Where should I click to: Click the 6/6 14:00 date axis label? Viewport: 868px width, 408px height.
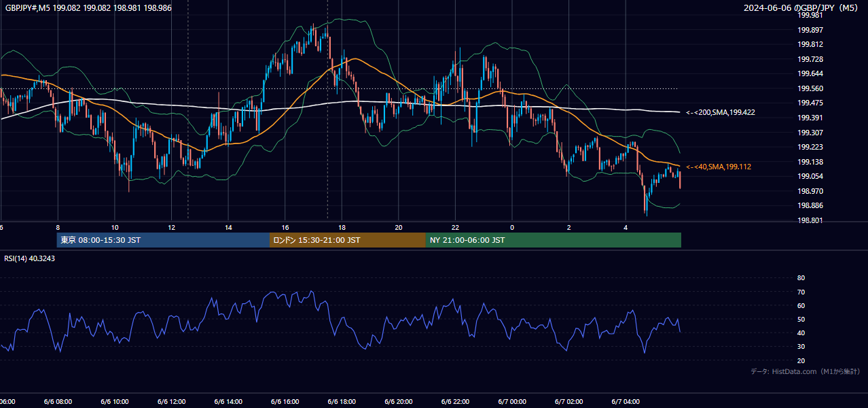pyautogui.click(x=228, y=402)
